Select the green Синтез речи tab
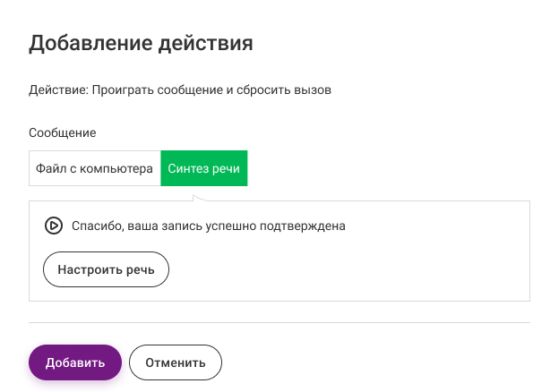 click(x=204, y=168)
